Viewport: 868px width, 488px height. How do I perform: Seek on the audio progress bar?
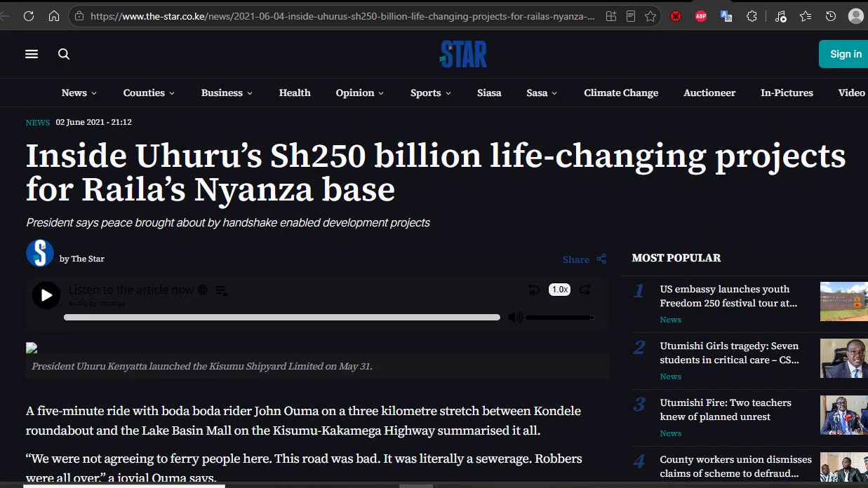[282, 318]
